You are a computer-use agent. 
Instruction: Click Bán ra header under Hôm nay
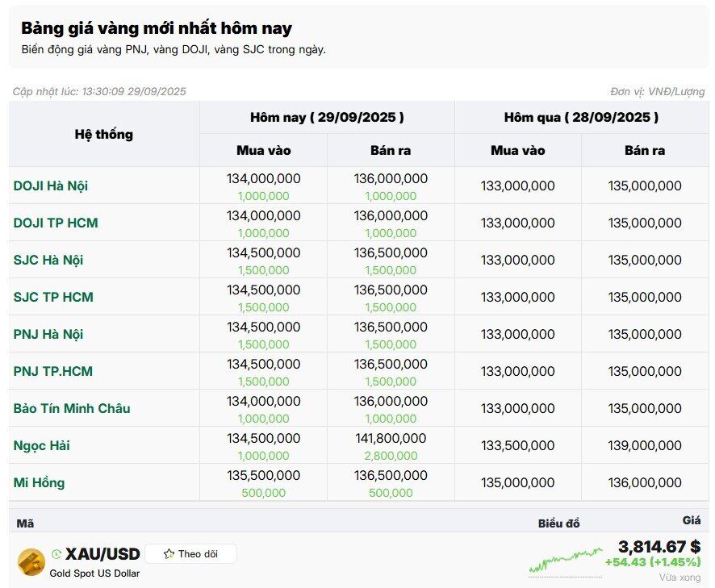point(391,150)
